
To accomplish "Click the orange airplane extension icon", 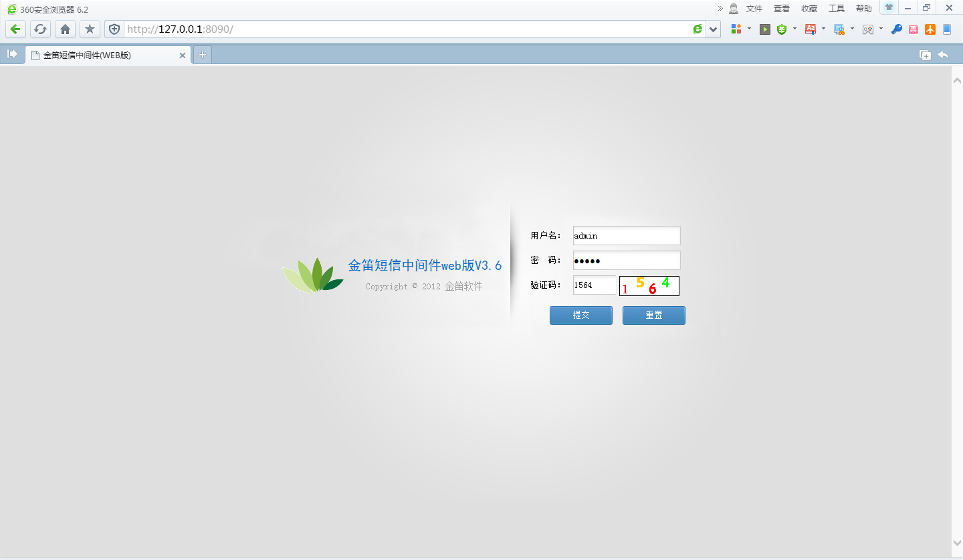I will (x=930, y=29).
